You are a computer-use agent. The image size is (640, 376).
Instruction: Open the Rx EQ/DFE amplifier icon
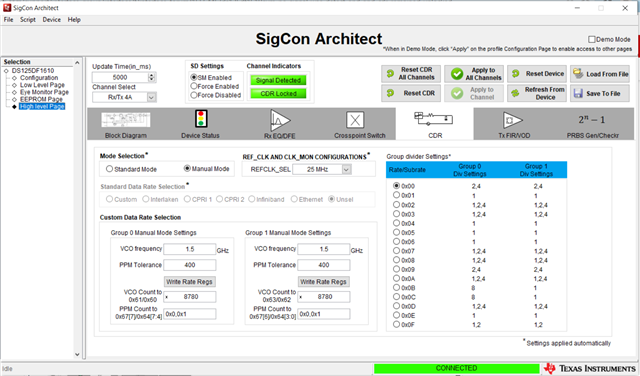click(x=280, y=120)
